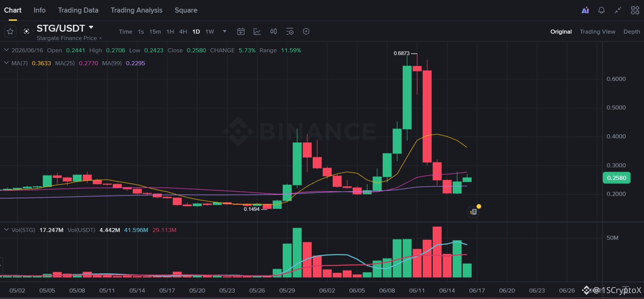Collapse the OHLC data row chevron
The height and width of the screenshot is (299, 644).
click(6, 50)
